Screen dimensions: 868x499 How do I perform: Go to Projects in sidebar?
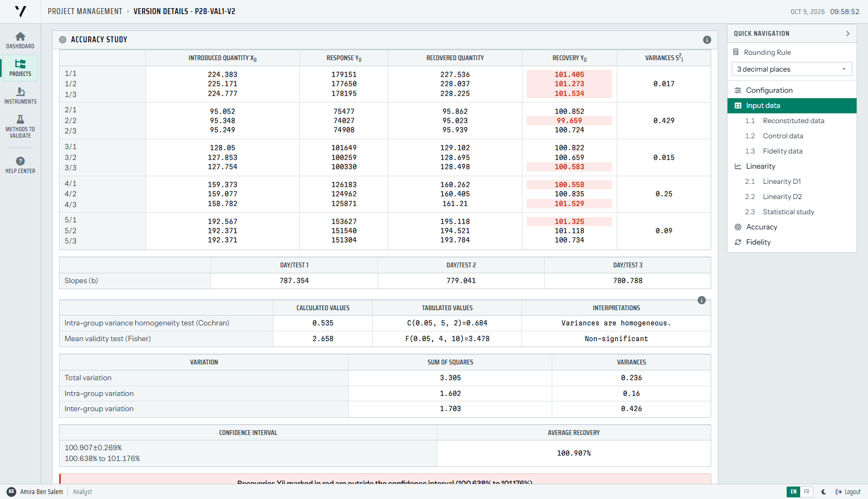pos(20,68)
